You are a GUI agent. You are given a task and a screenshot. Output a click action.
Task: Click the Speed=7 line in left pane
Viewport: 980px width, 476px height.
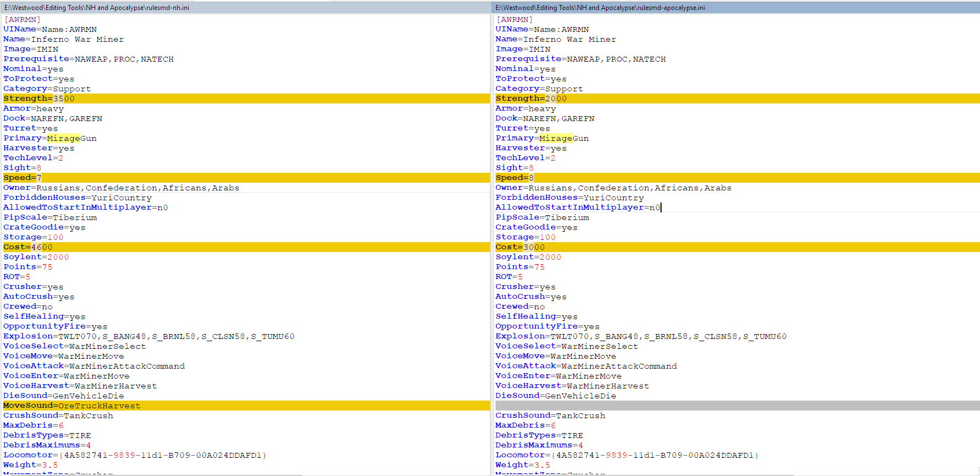pos(246,178)
